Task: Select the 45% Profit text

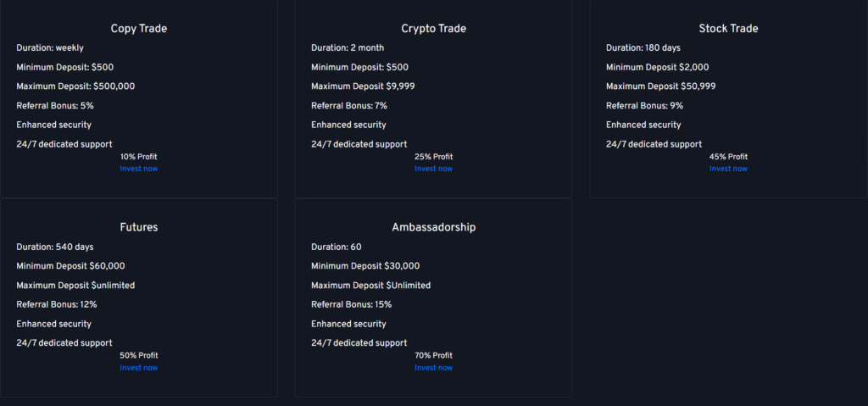Action: click(x=728, y=157)
